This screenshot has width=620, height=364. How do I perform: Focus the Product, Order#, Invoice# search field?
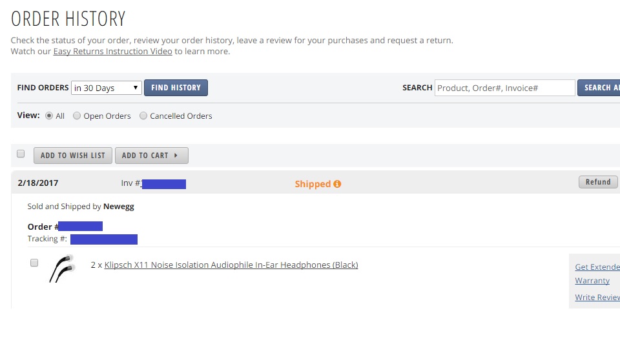pos(504,88)
